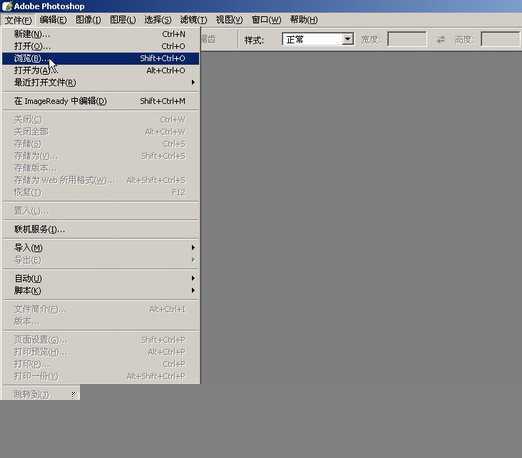Open the 滤镜(T) menu

point(193,20)
